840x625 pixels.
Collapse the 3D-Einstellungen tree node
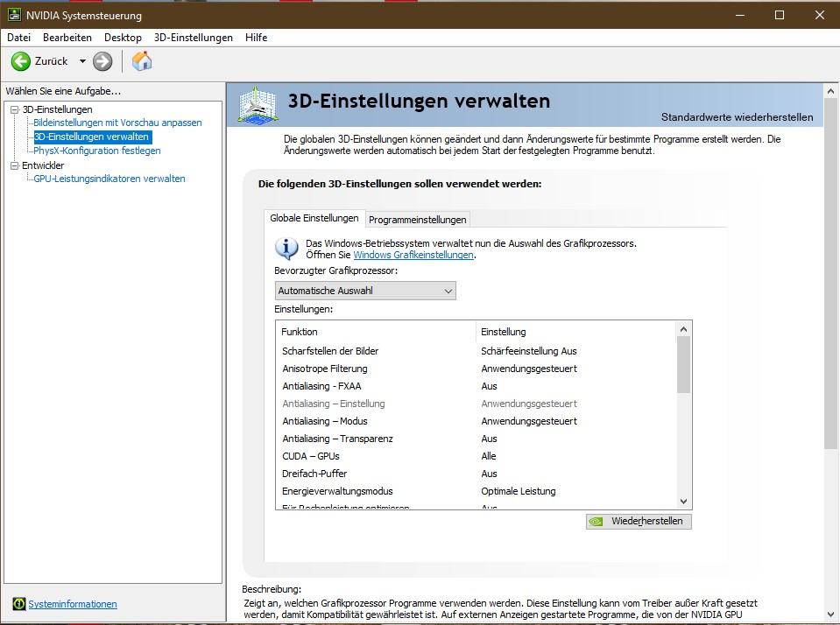point(15,109)
